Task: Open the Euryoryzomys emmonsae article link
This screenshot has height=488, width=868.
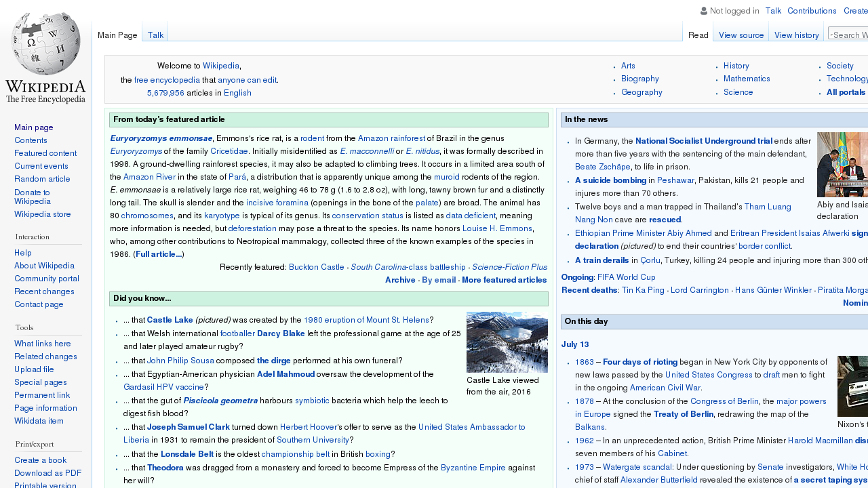Action: click(x=161, y=138)
